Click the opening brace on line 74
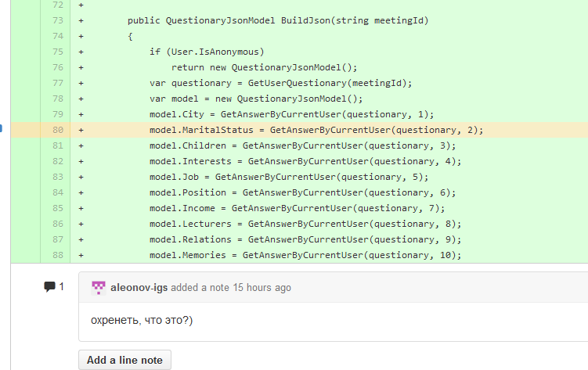588x370 pixels. (x=130, y=36)
